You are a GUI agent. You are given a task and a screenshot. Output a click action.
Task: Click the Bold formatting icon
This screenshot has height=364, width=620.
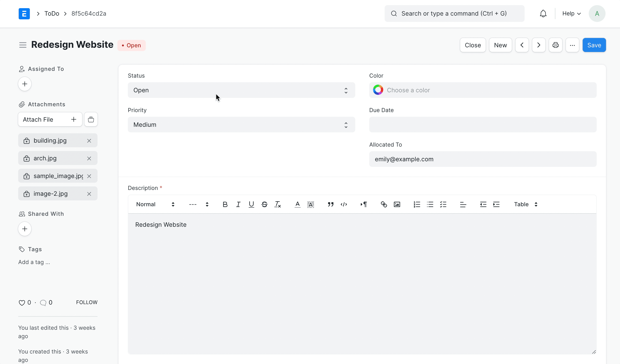225,204
